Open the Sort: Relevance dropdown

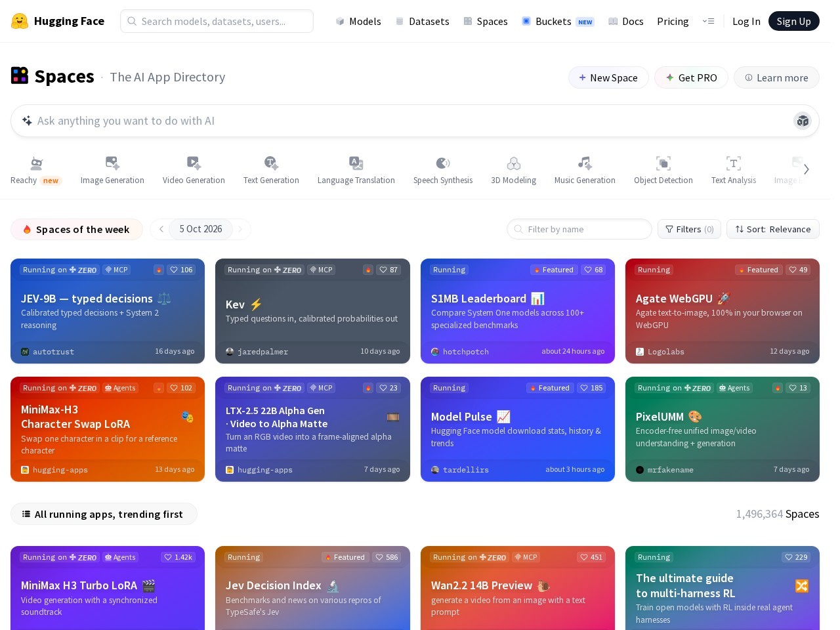point(773,229)
